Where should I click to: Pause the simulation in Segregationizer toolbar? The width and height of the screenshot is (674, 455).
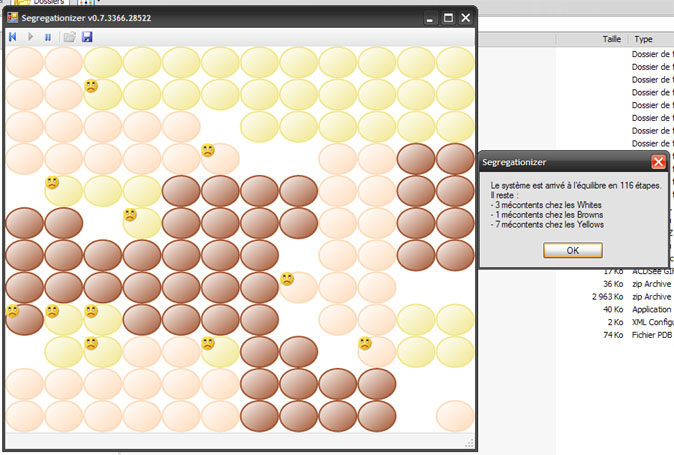48,37
